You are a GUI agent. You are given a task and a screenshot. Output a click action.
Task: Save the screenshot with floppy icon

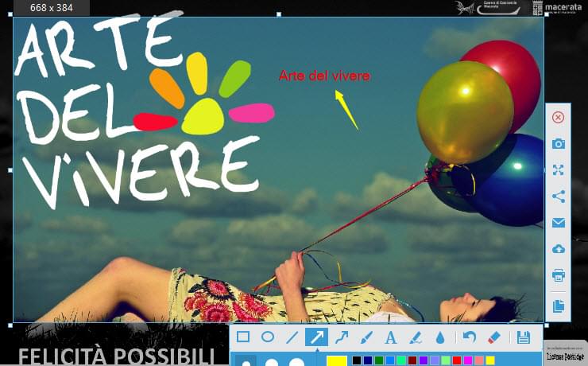click(524, 337)
